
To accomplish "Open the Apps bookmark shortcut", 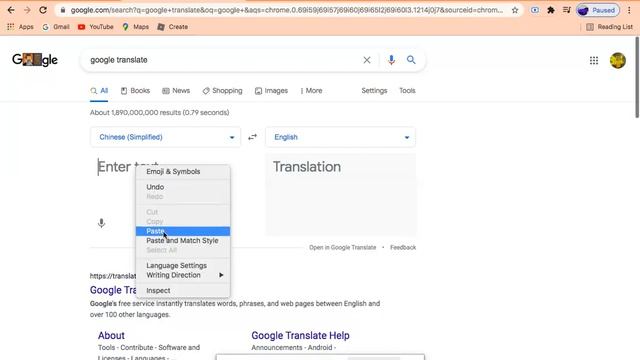I will pyautogui.click(x=20, y=27).
